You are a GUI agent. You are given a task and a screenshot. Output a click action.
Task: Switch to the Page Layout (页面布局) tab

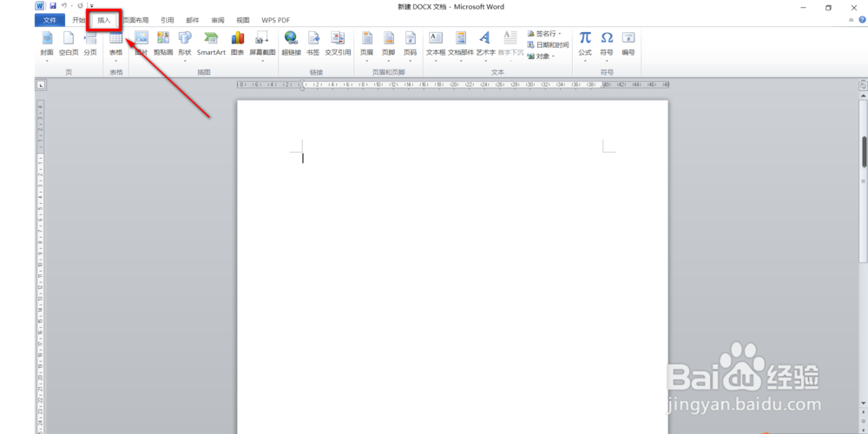pyautogui.click(x=135, y=20)
